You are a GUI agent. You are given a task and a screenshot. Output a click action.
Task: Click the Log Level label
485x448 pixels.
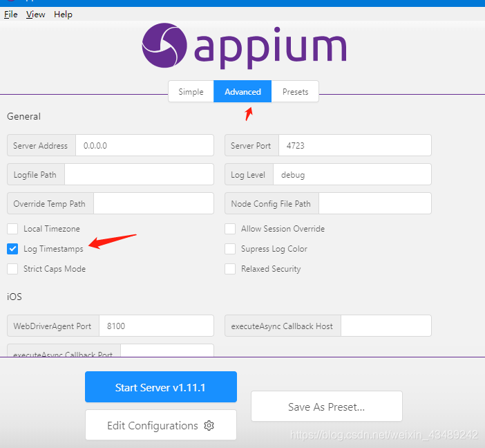coord(248,175)
